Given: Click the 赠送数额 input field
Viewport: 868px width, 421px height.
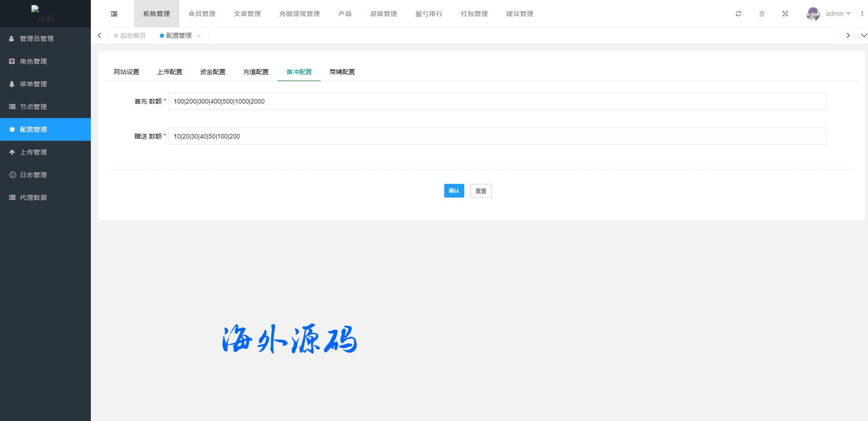Looking at the screenshot, I should (x=497, y=136).
